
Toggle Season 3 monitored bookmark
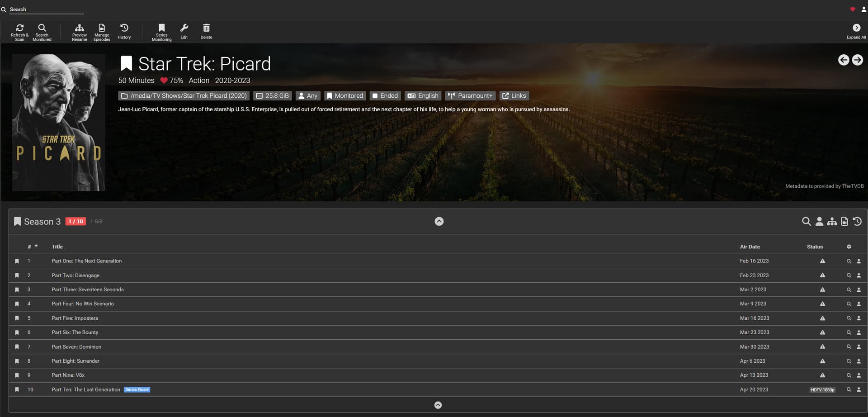17,222
